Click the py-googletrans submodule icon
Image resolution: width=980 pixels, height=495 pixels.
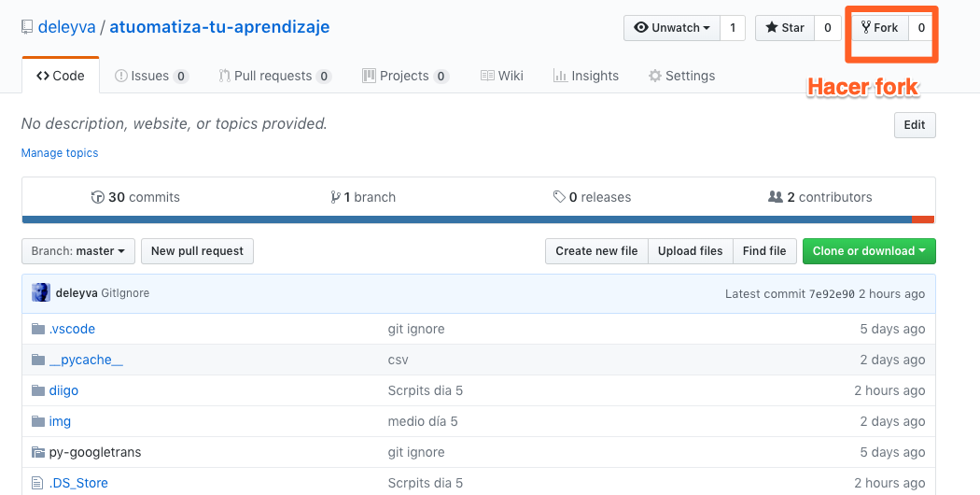click(38, 452)
